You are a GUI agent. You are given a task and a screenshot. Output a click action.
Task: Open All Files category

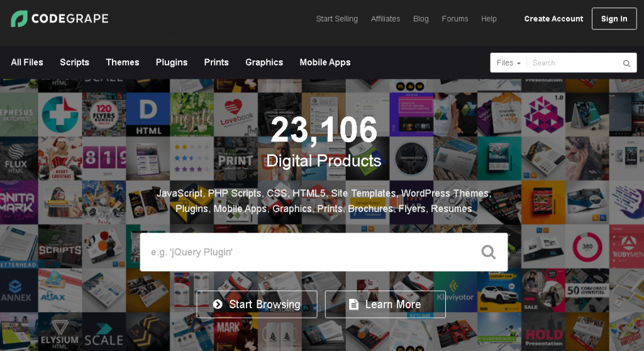click(x=27, y=62)
